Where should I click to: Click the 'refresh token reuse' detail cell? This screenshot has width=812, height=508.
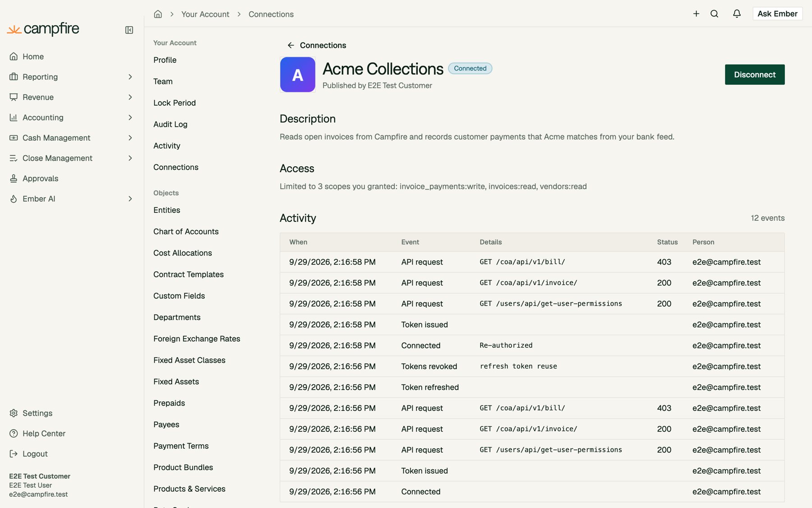[x=518, y=366]
